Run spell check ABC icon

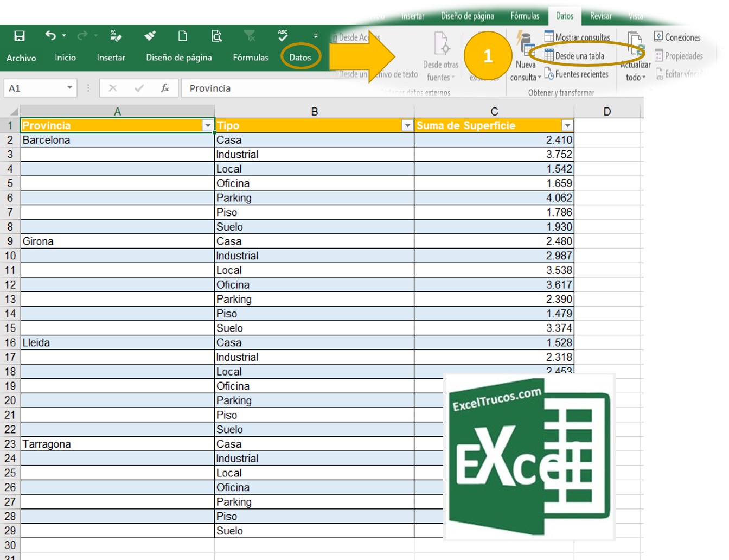pyautogui.click(x=283, y=36)
